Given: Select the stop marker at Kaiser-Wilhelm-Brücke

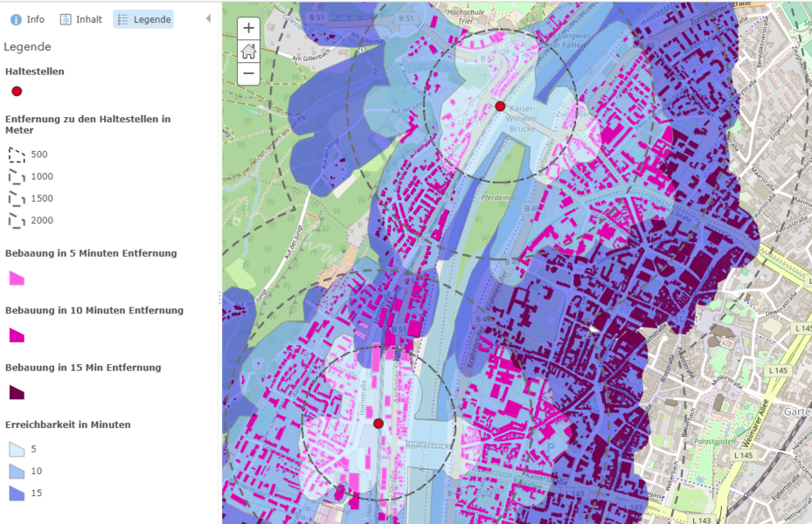Looking at the screenshot, I should pyautogui.click(x=500, y=106).
